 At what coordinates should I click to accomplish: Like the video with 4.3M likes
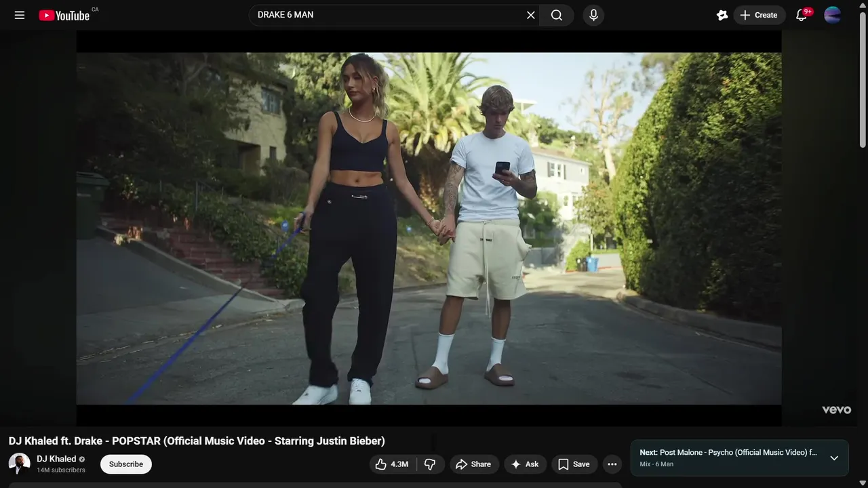[392, 464]
